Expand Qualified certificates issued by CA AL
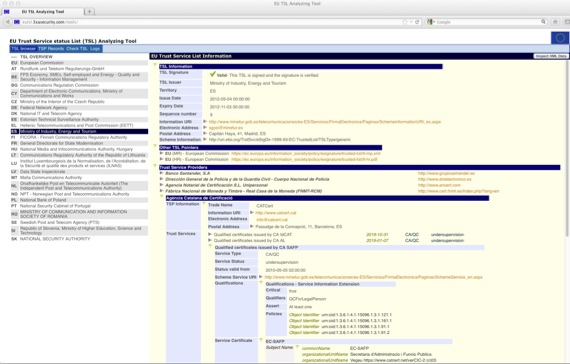This screenshot has width=570, height=364. tap(210, 240)
